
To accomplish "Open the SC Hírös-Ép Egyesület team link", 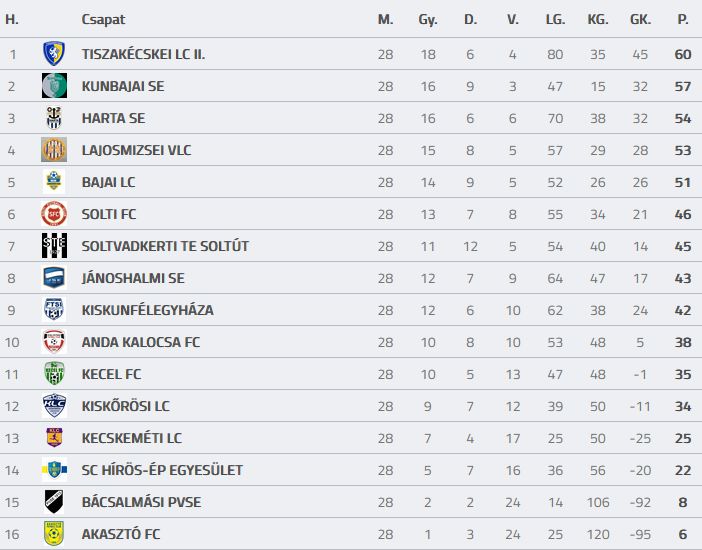I will (x=162, y=470).
